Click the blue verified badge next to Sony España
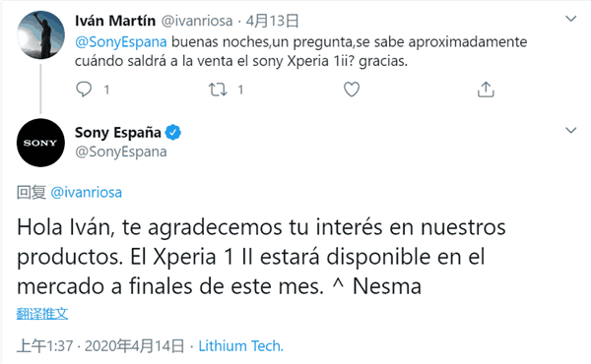This screenshot has height=364, width=591. (173, 133)
